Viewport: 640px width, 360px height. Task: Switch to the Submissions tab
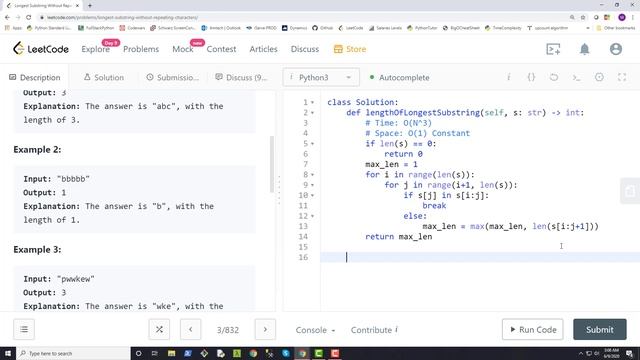click(173, 77)
